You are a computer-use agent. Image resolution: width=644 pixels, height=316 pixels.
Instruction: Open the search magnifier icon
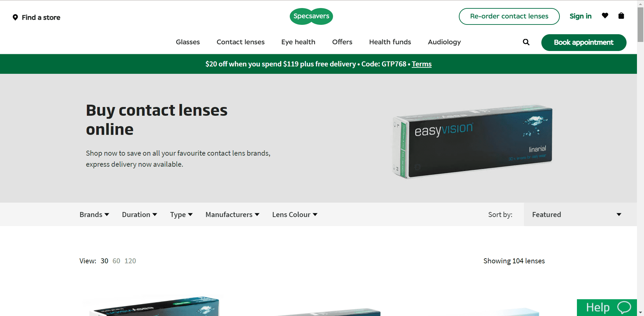point(526,42)
